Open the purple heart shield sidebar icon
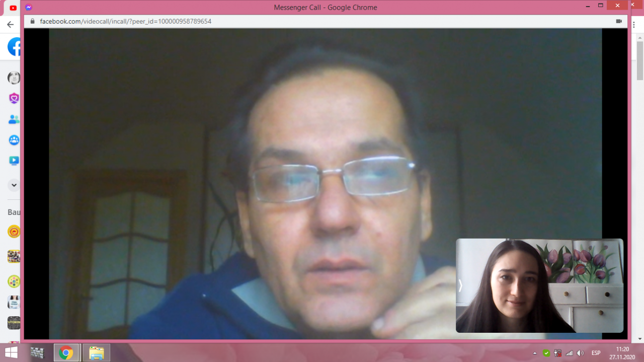The width and height of the screenshot is (644, 362). [x=14, y=99]
